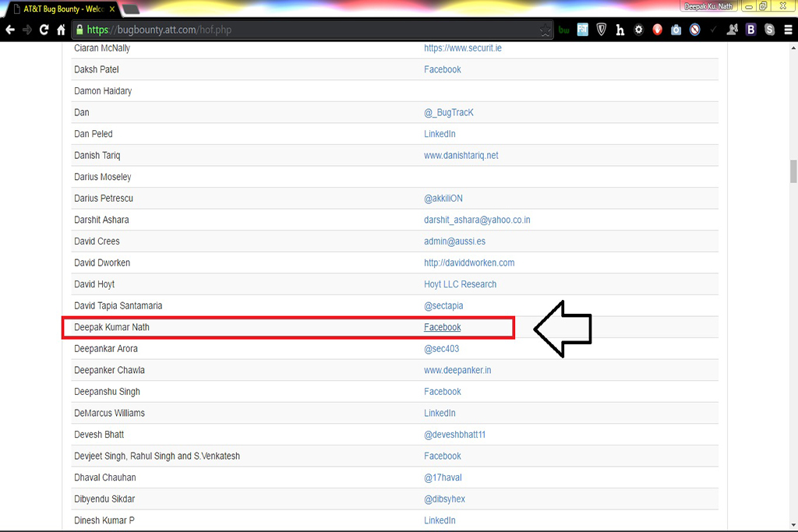Click the name 'Deepanker Chawla'
The height and width of the screenshot is (532, 798).
point(109,370)
